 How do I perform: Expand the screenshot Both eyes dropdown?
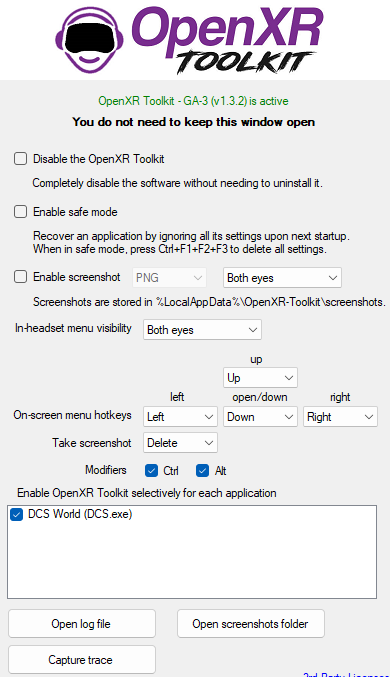pos(282,278)
